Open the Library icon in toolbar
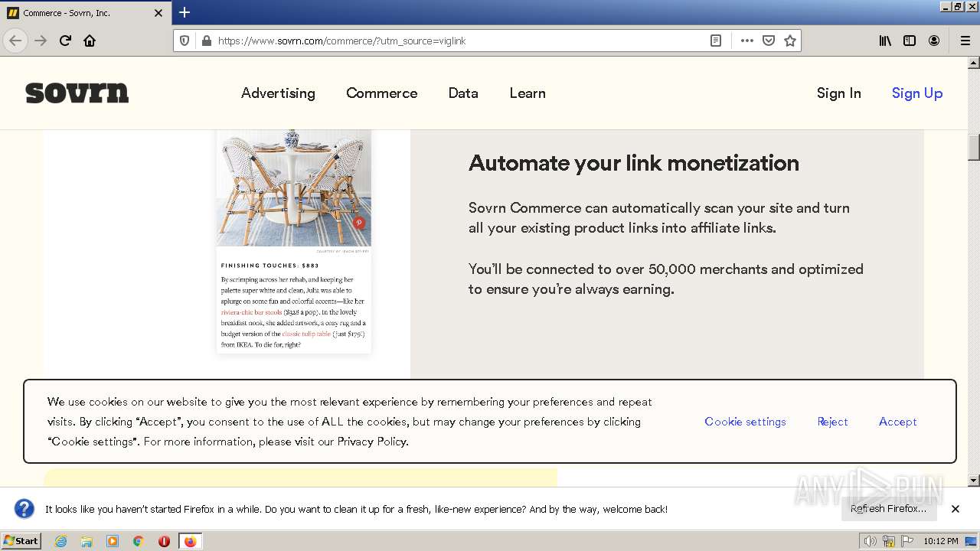This screenshot has width=980, height=551. 885,41
